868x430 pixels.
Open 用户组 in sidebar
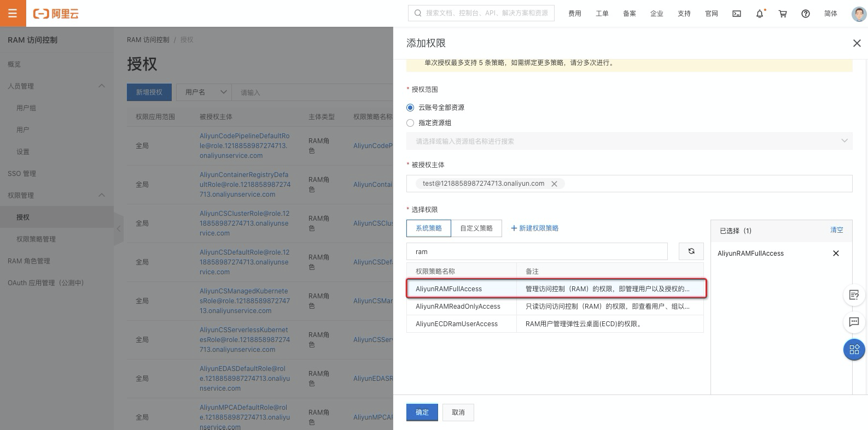26,108
